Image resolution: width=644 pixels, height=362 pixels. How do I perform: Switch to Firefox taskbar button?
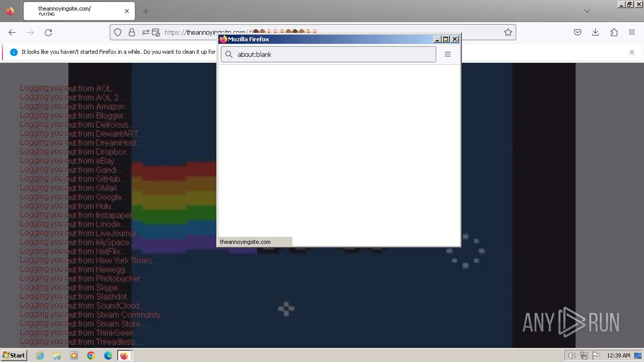click(x=124, y=355)
